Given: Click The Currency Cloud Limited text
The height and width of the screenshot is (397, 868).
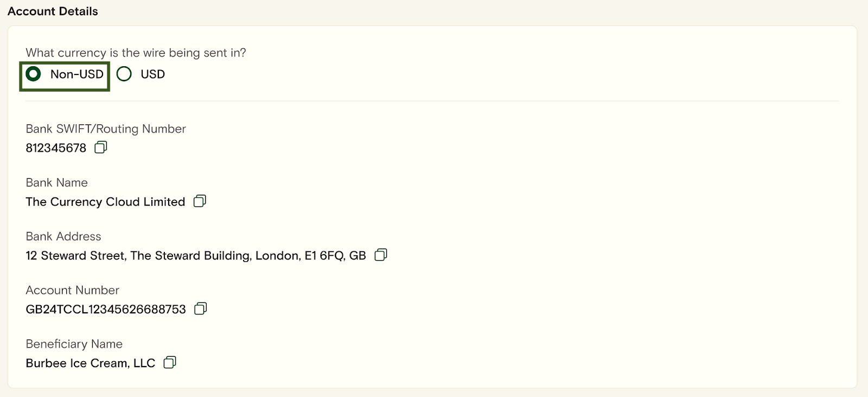Looking at the screenshot, I should click(105, 201).
